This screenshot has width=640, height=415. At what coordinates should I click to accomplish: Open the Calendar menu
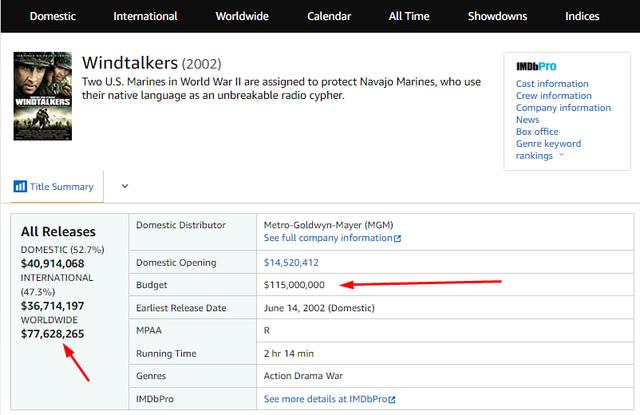pyautogui.click(x=329, y=16)
